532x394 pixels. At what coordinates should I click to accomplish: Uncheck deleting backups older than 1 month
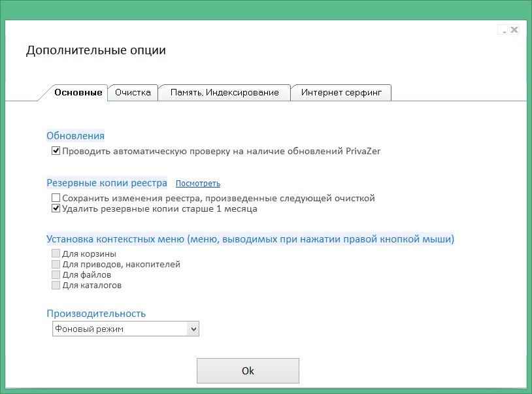pos(56,208)
